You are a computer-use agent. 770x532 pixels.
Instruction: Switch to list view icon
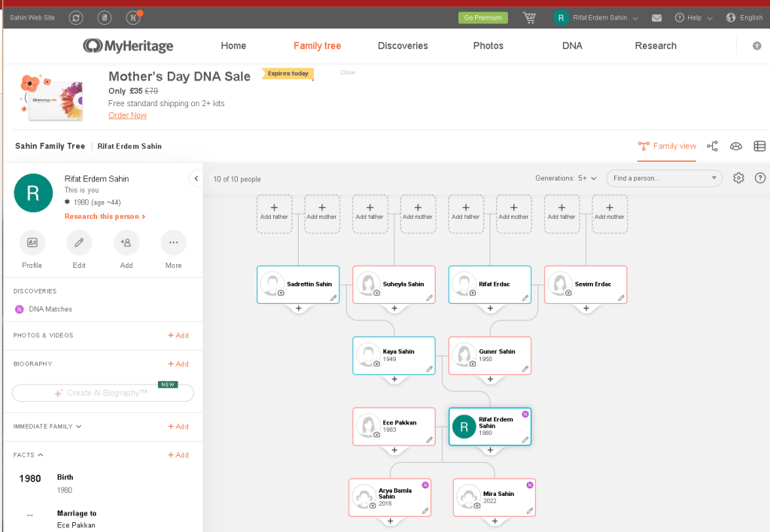tap(759, 146)
